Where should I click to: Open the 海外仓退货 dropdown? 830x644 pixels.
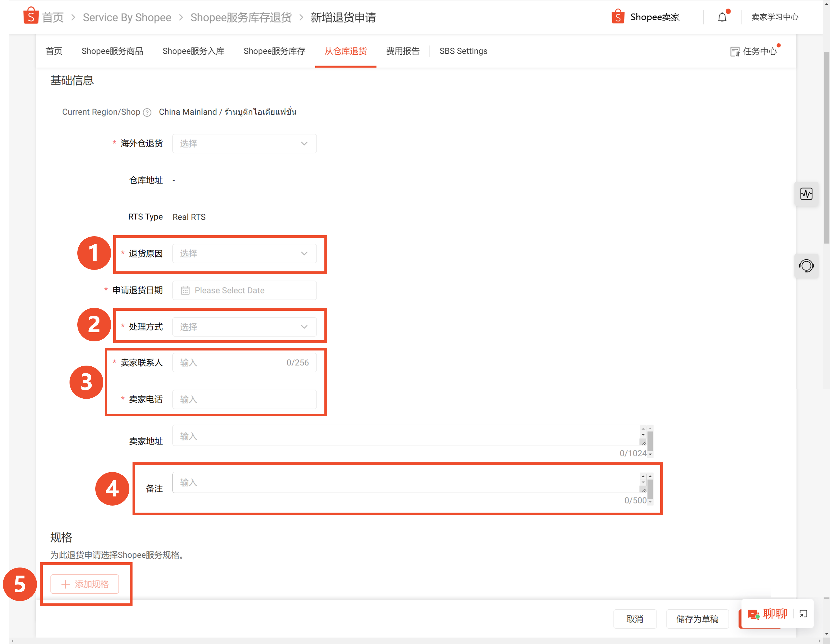click(x=244, y=144)
